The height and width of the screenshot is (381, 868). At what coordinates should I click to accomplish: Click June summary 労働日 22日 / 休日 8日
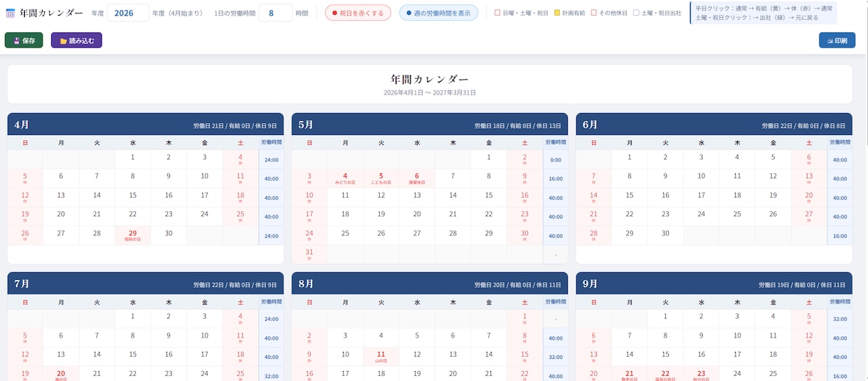[803, 126]
